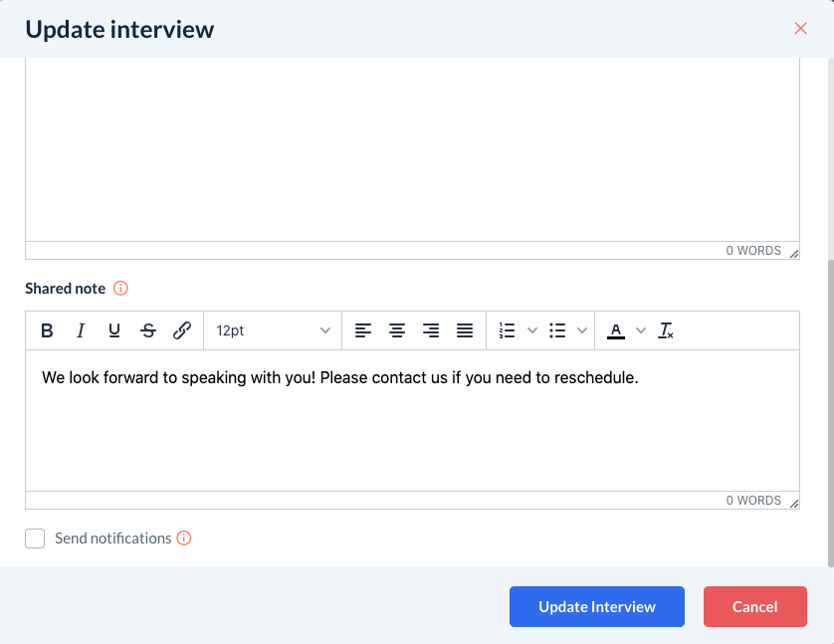This screenshot has width=834, height=644.
Task: Expand numbered list style options
Action: click(531, 330)
